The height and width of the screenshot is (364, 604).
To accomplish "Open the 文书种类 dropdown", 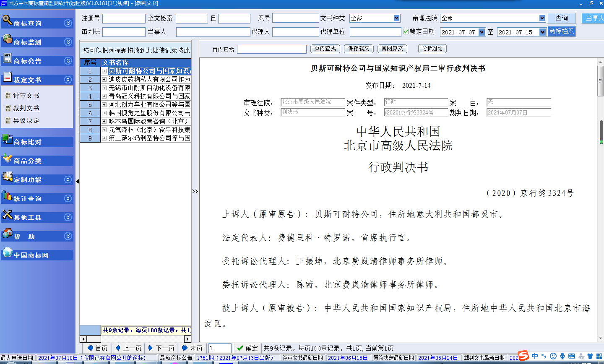I will [397, 18].
